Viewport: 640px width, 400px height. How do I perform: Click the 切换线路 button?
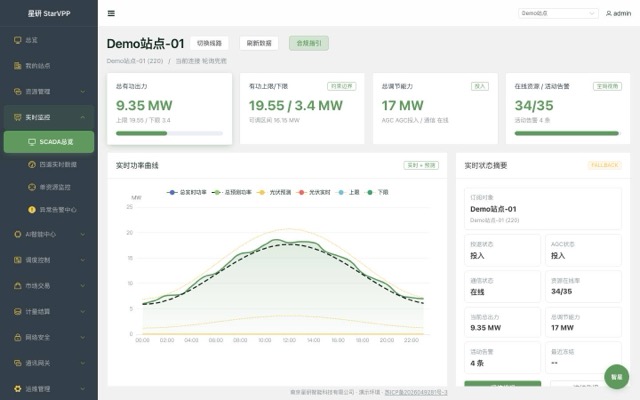pos(209,43)
